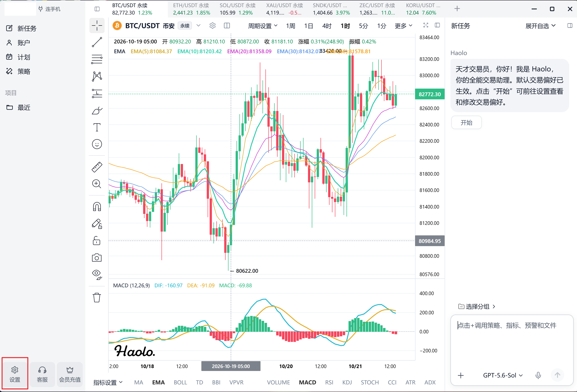Add a new symbol tab with plus

click(x=457, y=9)
